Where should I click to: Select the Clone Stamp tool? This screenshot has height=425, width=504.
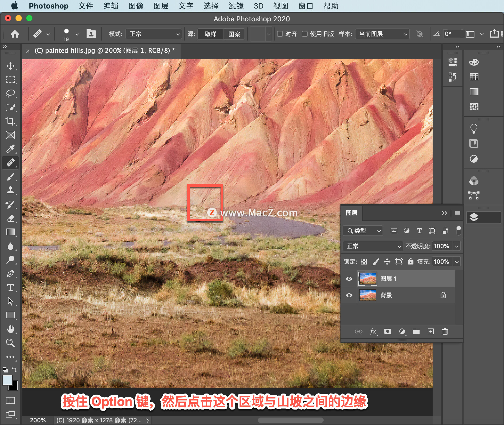(x=10, y=190)
